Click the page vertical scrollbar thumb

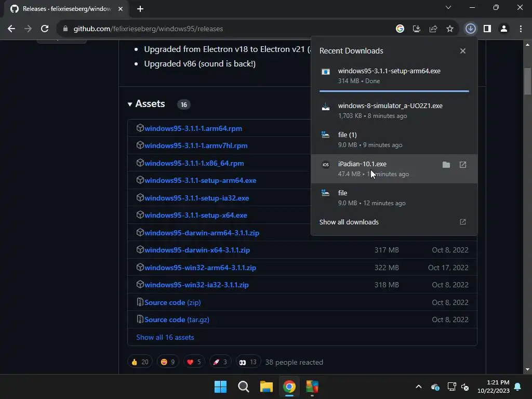pos(527,82)
